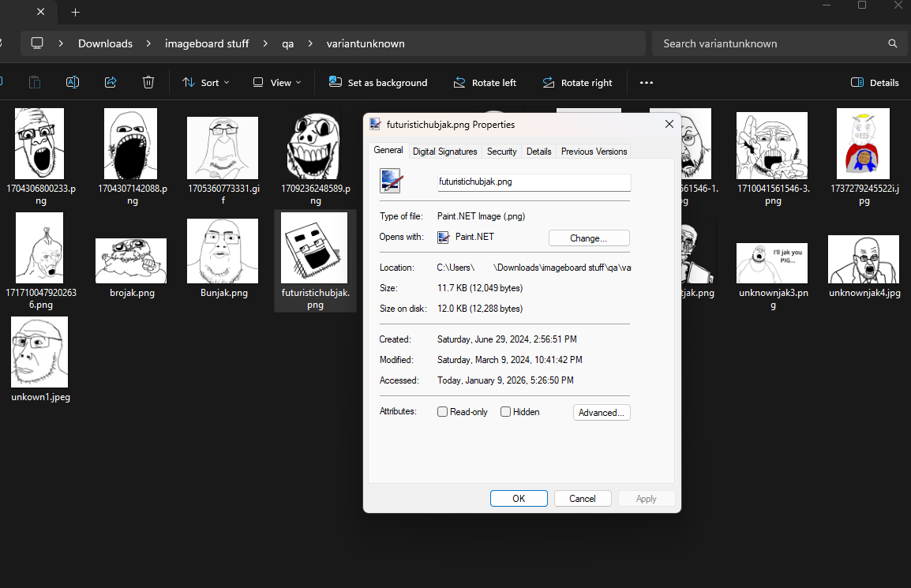The image size is (911, 588).
Task: Click the Delete trash can icon
Action: coord(148,82)
